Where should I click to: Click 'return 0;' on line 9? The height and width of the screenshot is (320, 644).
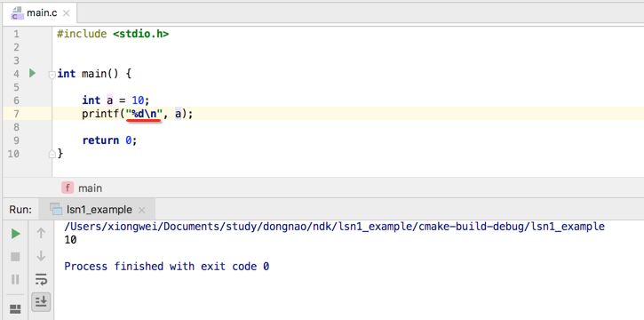pos(109,140)
